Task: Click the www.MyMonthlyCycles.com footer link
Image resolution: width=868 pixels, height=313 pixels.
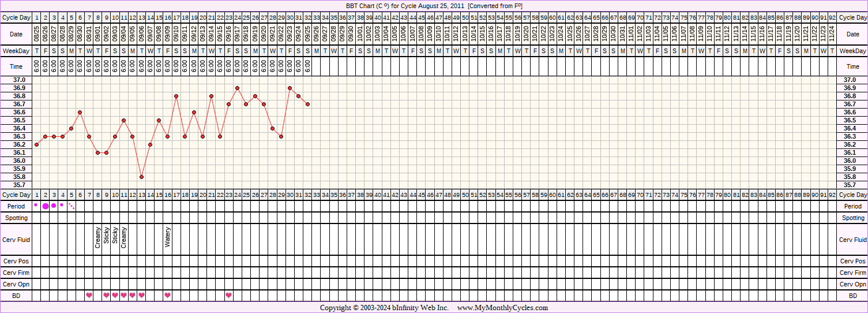Action: [502, 308]
